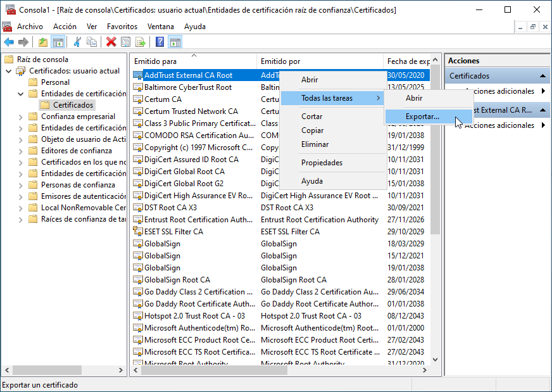552x392 pixels.
Task: Choose Propiedades from the context menu
Action: [x=322, y=162]
